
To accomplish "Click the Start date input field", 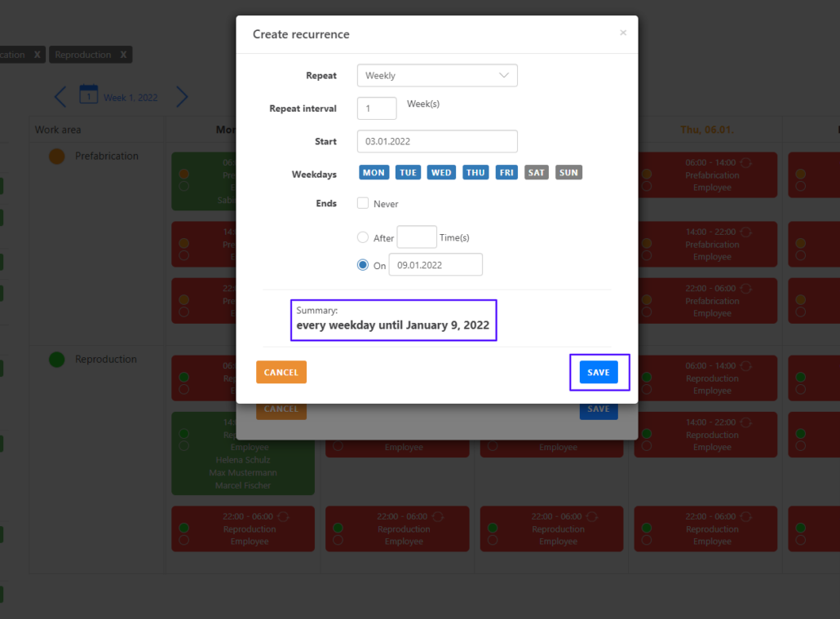I will [x=437, y=141].
